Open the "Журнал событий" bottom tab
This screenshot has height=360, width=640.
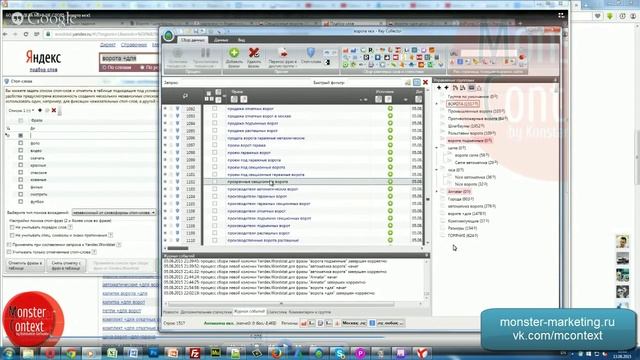(x=249, y=312)
